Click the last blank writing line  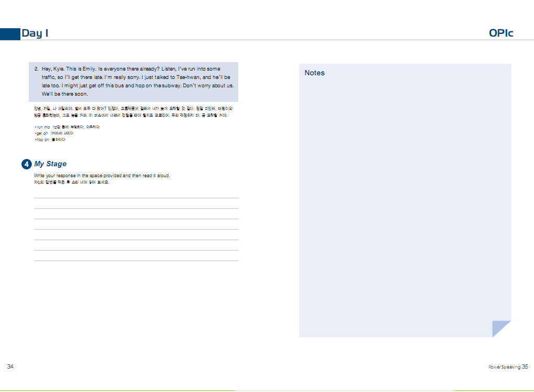[x=136, y=260]
